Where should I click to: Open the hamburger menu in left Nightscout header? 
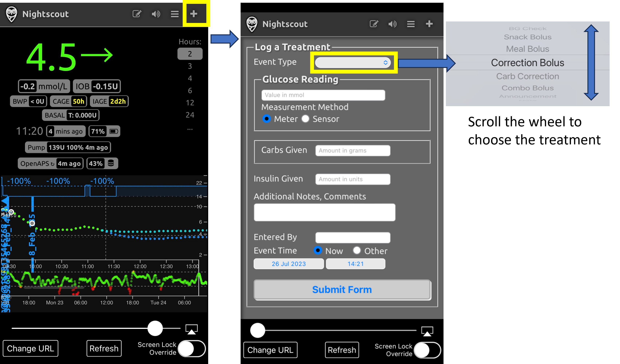click(x=175, y=14)
